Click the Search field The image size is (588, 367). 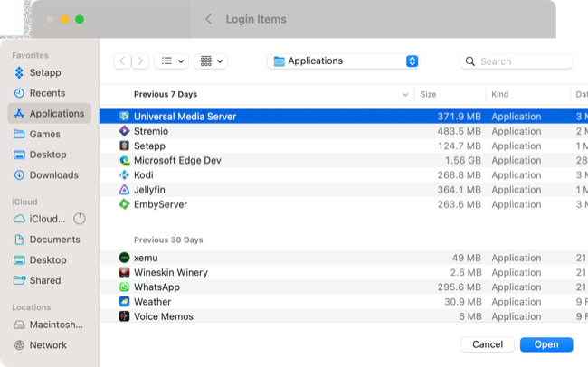pyautogui.click(x=517, y=61)
